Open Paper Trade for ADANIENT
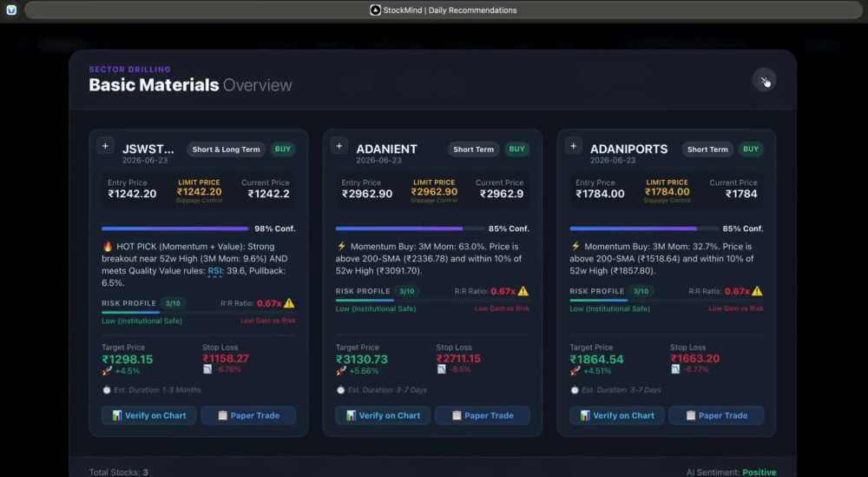The width and height of the screenshot is (868, 477). (482, 415)
